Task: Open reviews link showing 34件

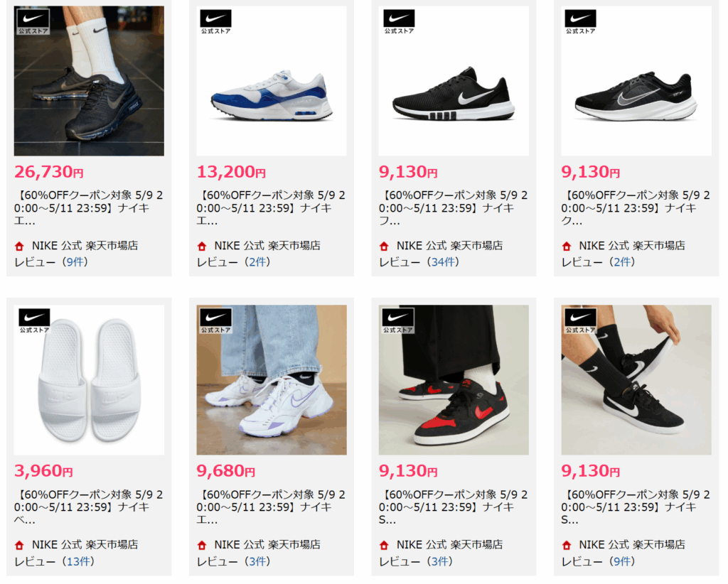Action: pos(443,262)
